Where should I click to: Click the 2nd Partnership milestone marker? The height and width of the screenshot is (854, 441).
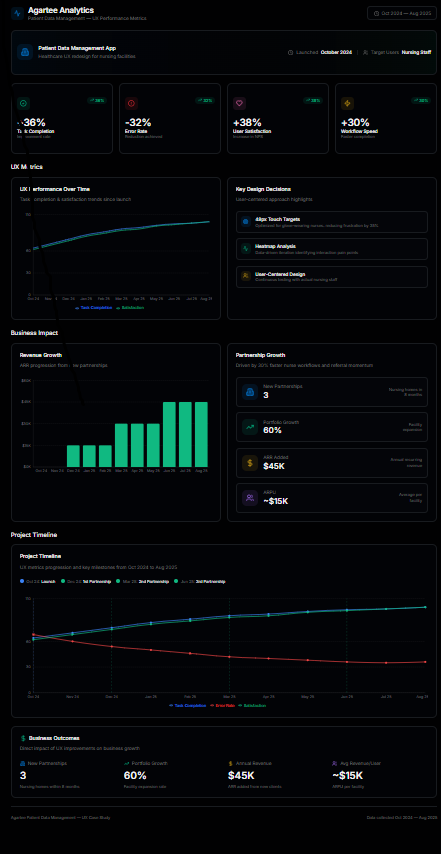click(x=118, y=582)
